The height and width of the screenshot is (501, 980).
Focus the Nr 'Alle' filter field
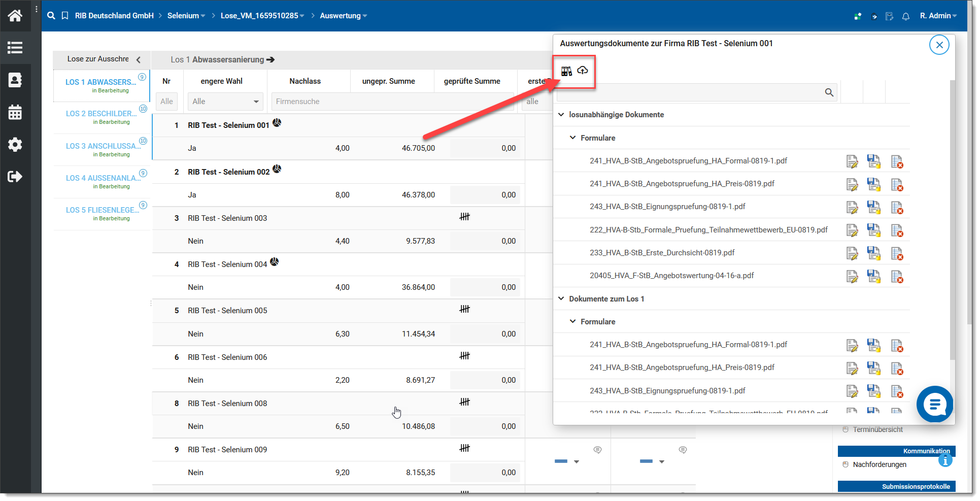tap(166, 102)
